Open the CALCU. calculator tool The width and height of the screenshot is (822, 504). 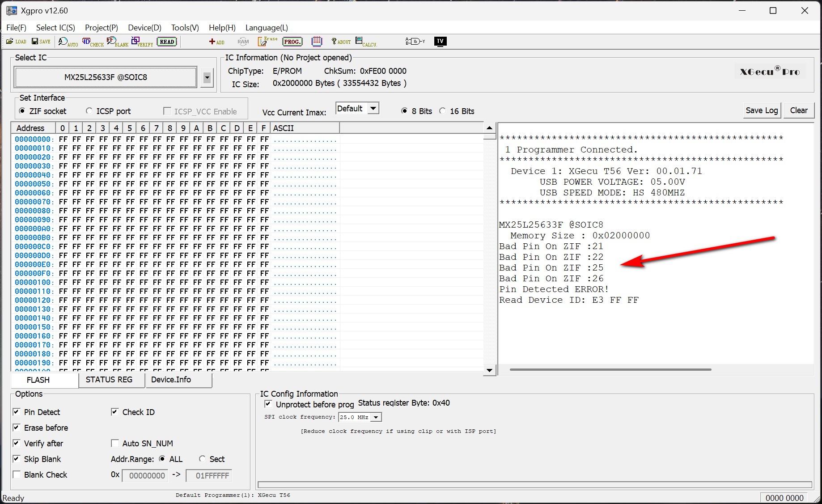click(366, 42)
